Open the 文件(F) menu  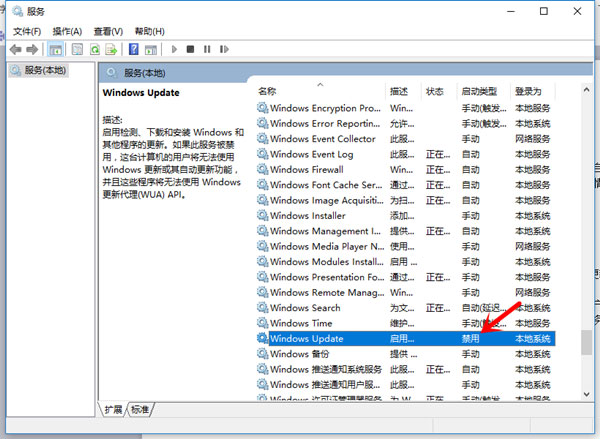coord(27,31)
